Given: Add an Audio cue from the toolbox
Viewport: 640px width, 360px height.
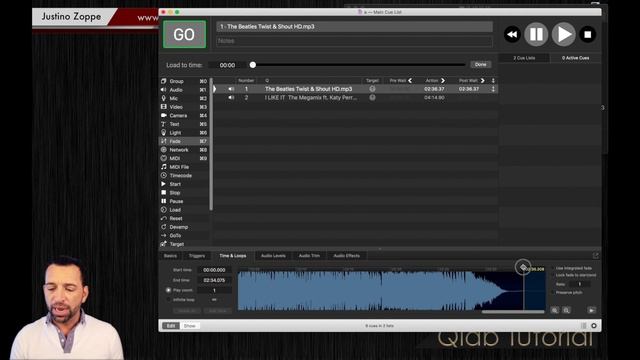Looking at the screenshot, I should tap(184, 90).
